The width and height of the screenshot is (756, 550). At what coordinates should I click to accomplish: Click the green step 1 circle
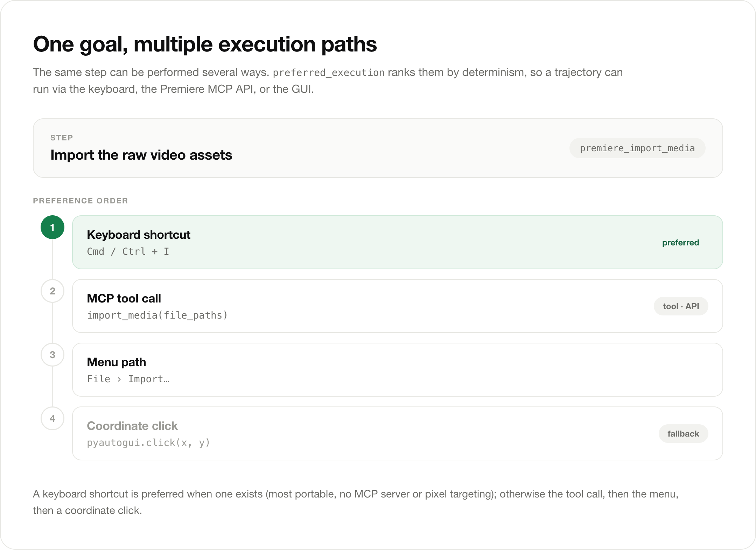pos(52,227)
